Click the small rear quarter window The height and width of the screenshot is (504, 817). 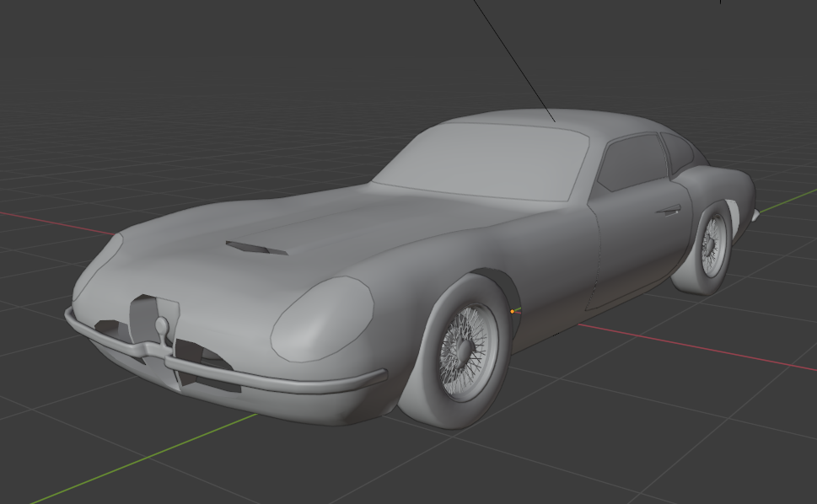tap(677, 152)
